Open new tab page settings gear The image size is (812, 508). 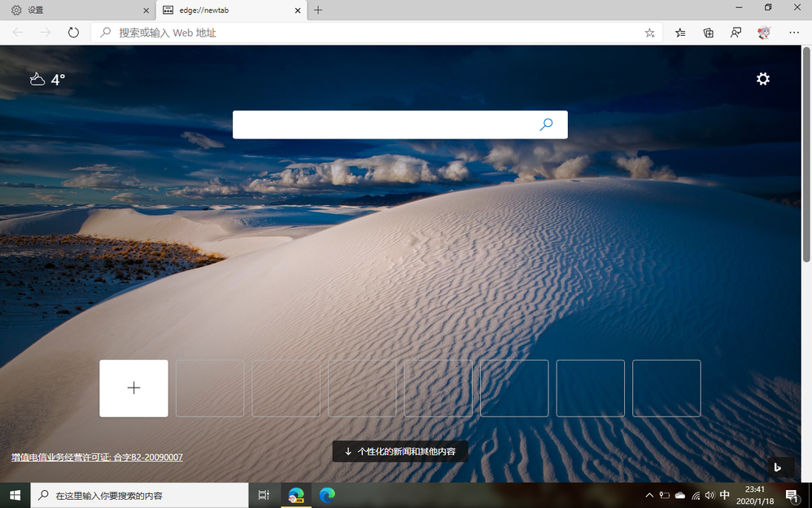point(763,79)
